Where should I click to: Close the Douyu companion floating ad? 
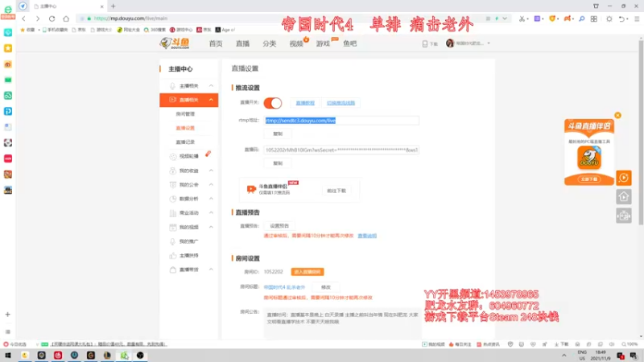(617, 115)
